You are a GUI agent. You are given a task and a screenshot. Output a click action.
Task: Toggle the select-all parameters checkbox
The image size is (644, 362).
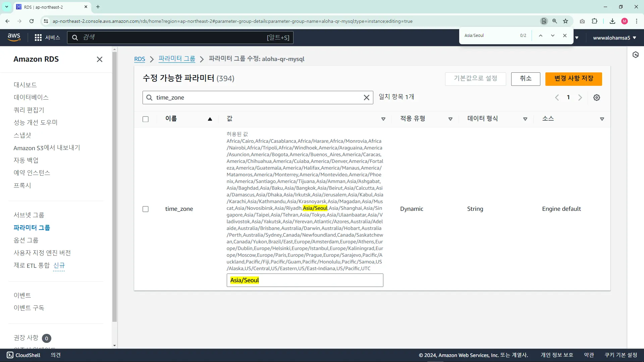click(x=146, y=119)
